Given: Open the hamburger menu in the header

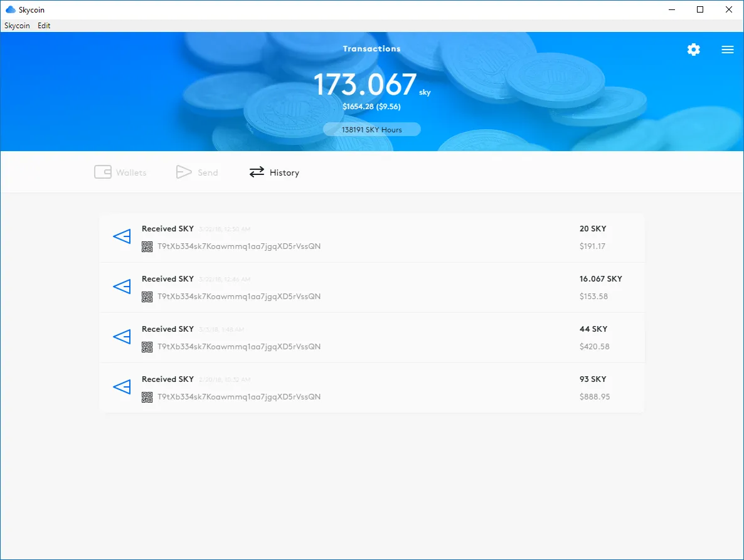Looking at the screenshot, I should [x=728, y=50].
